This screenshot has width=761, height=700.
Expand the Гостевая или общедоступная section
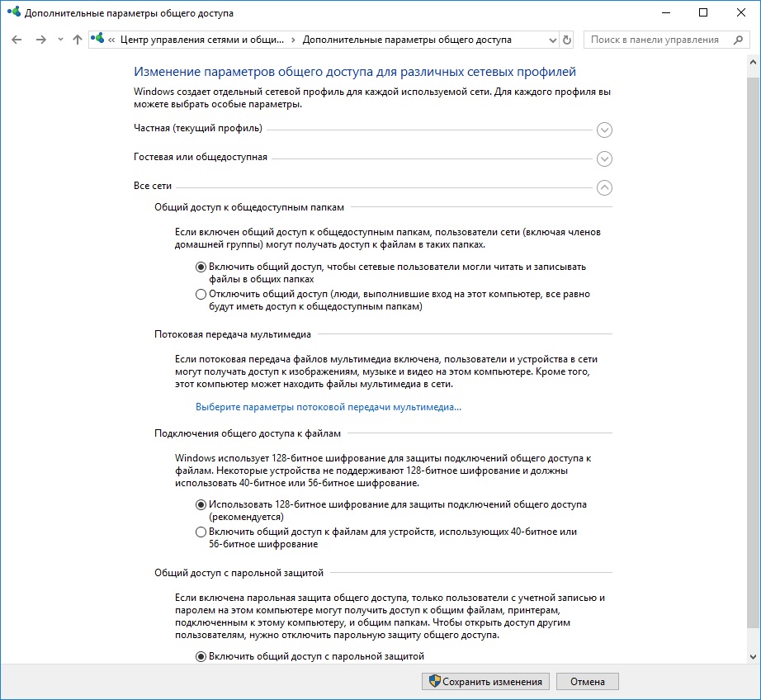coord(604,158)
